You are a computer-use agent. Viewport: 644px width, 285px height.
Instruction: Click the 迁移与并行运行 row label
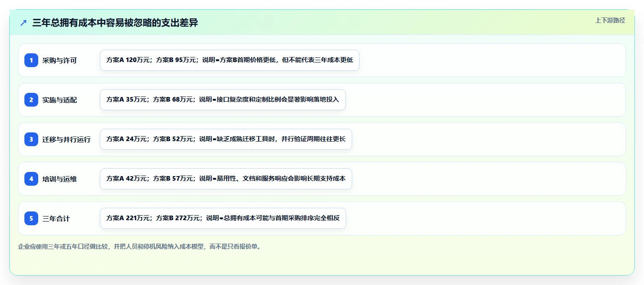pos(67,139)
